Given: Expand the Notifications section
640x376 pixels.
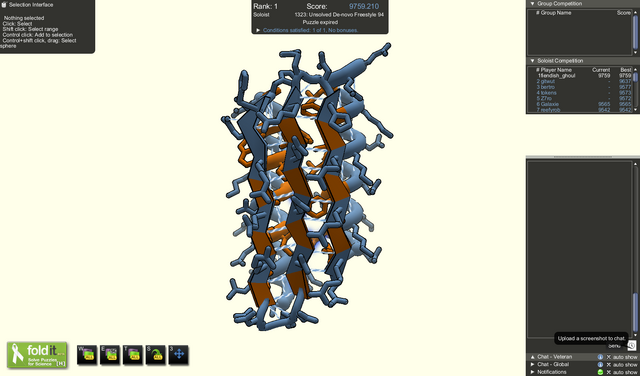Looking at the screenshot, I should 532,372.
